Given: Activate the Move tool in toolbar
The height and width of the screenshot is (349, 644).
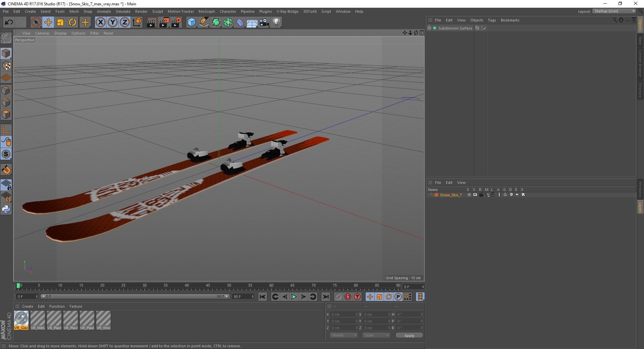Looking at the screenshot, I should point(48,22).
